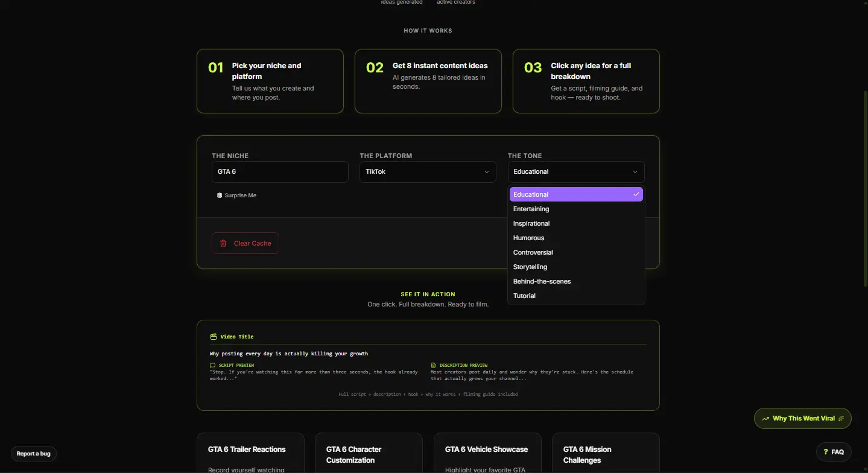Open The Platform dropdown showing TikTok
Viewport: 868px width, 473px height.
pyautogui.click(x=428, y=172)
